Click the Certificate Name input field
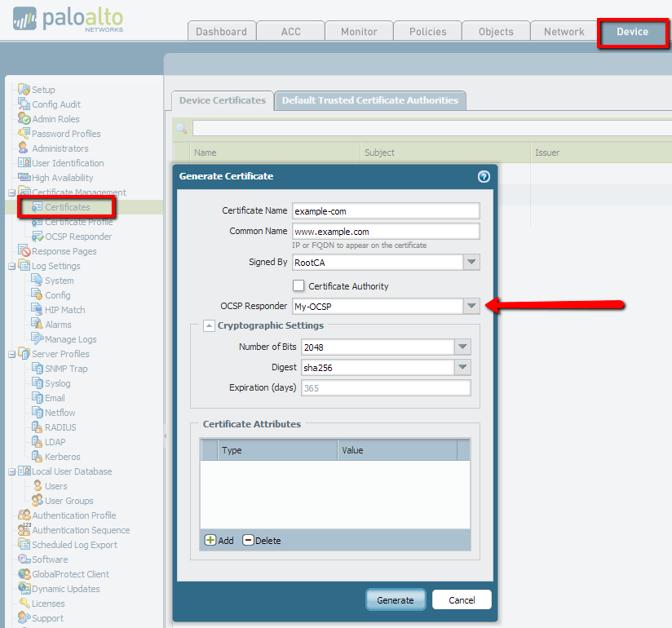This screenshot has width=672, height=628. click(x=386, y=211)
